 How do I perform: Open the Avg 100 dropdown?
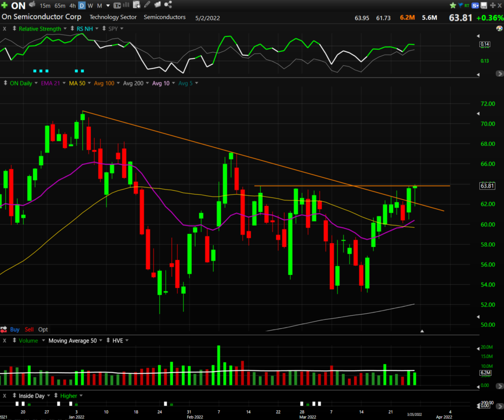click(118, 83)
